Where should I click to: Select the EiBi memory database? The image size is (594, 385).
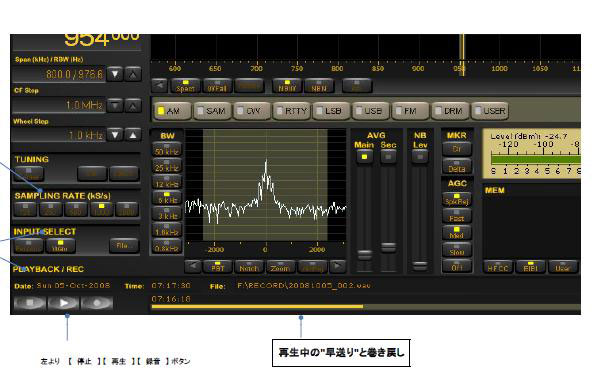[x=530, y=266]
